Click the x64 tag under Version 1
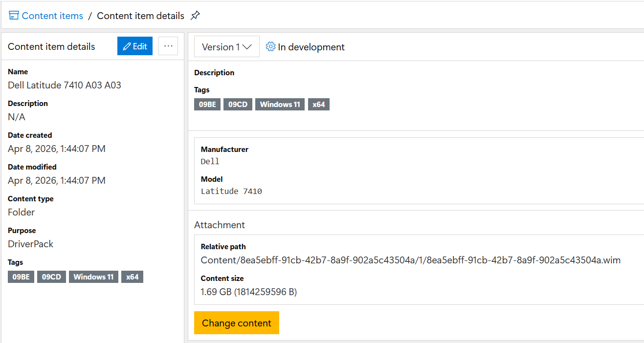 pyautogui.click(x=319, y=105)
